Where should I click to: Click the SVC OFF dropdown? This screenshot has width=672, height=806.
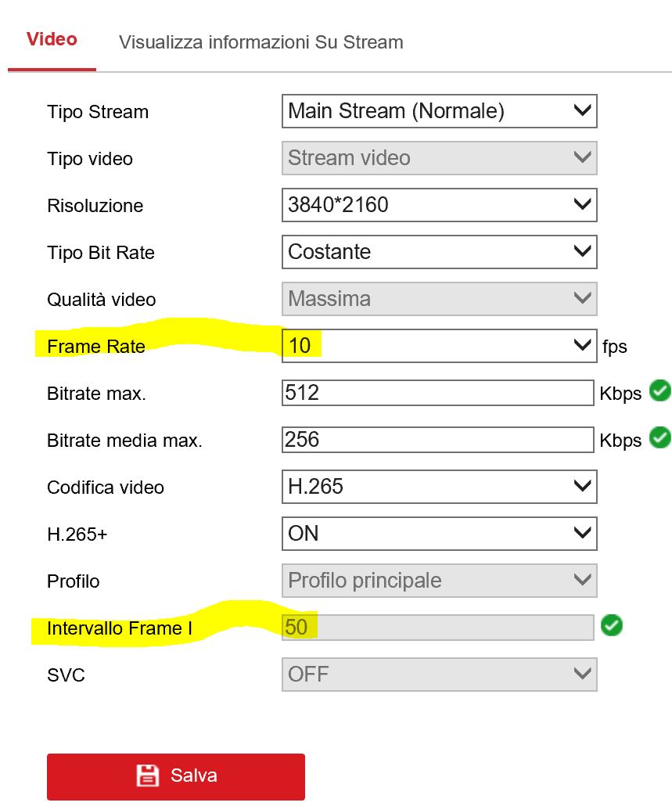coord(439,675)
